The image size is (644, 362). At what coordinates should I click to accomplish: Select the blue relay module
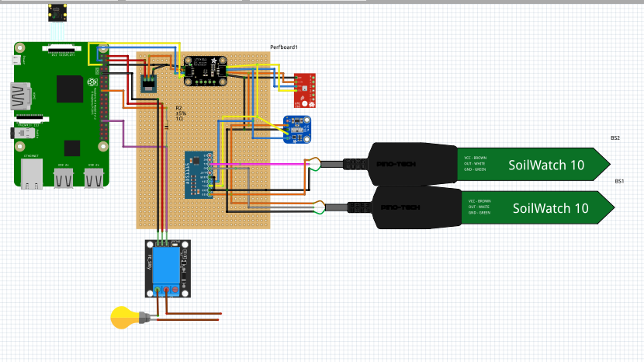tap(168, 269)
